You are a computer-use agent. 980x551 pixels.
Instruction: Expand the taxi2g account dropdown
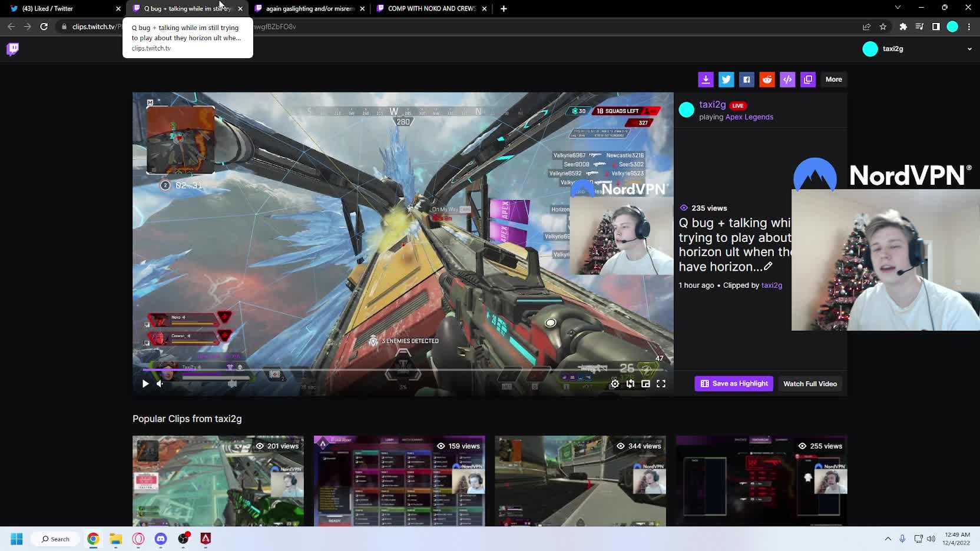969,49
